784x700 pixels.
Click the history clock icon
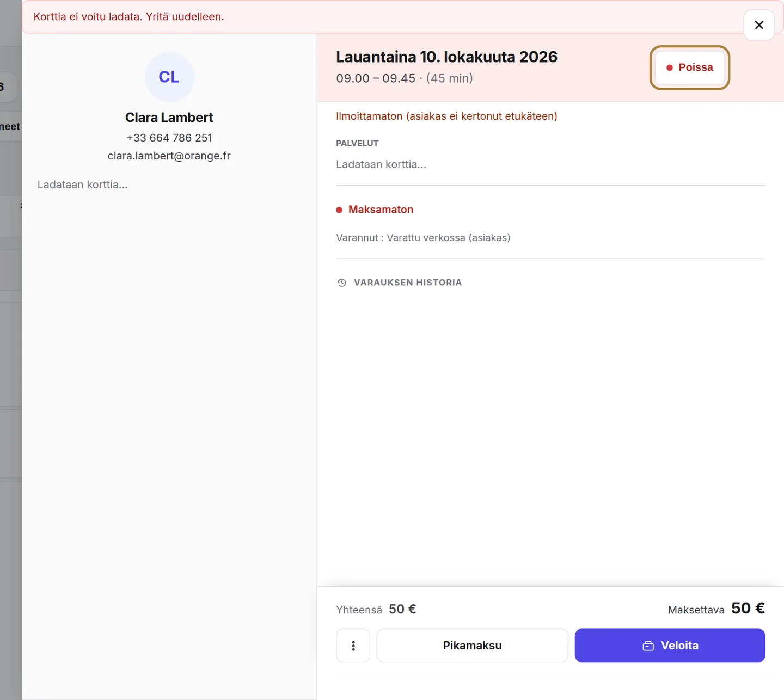(x=342, y=283)
